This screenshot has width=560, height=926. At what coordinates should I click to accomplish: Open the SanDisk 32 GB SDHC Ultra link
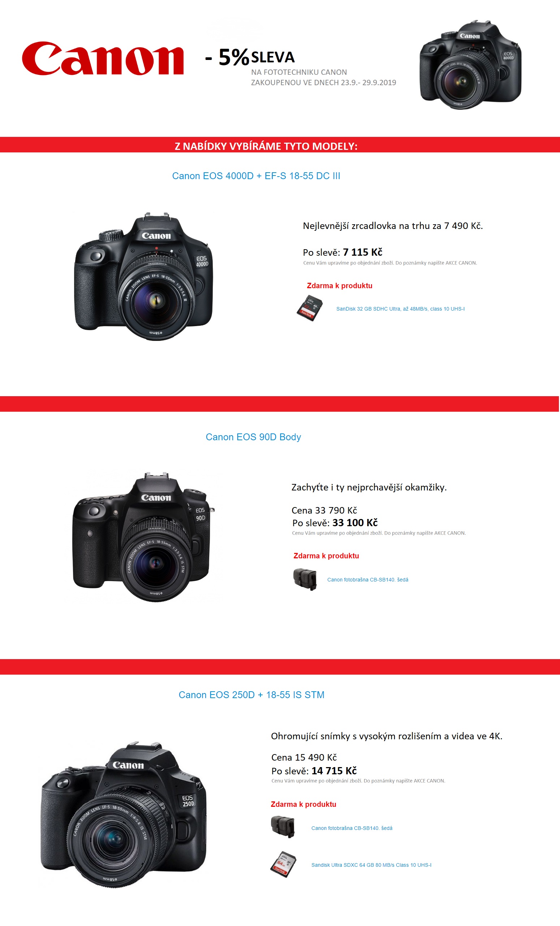point(400,309)
